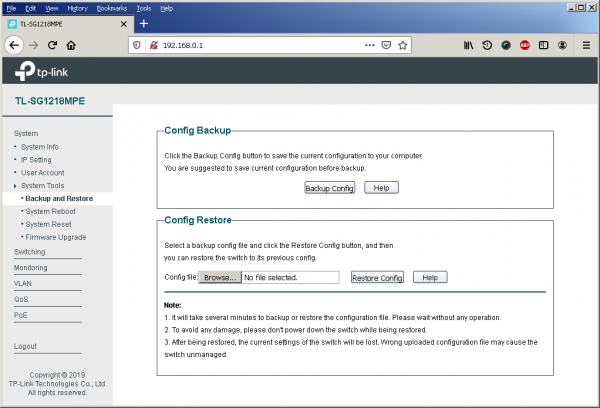Click the red ABP adblock icon
The image size is (600, 408).
525,45
